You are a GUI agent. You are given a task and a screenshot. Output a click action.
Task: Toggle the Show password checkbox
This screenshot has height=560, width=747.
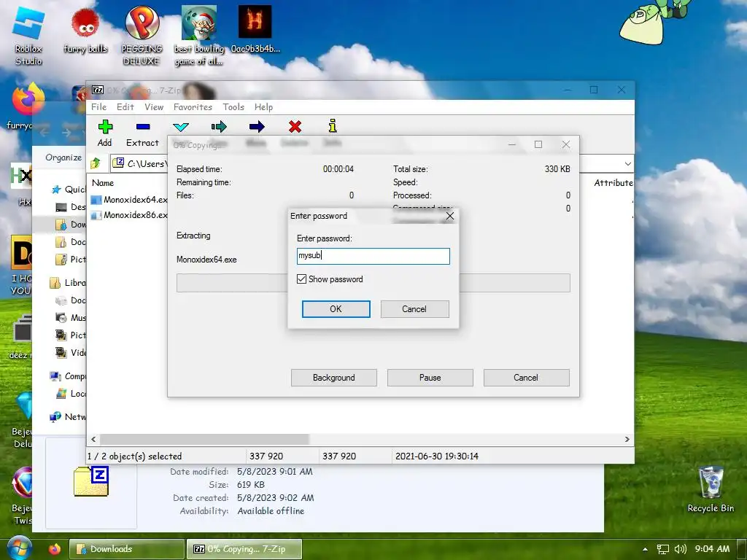[301, 279]
